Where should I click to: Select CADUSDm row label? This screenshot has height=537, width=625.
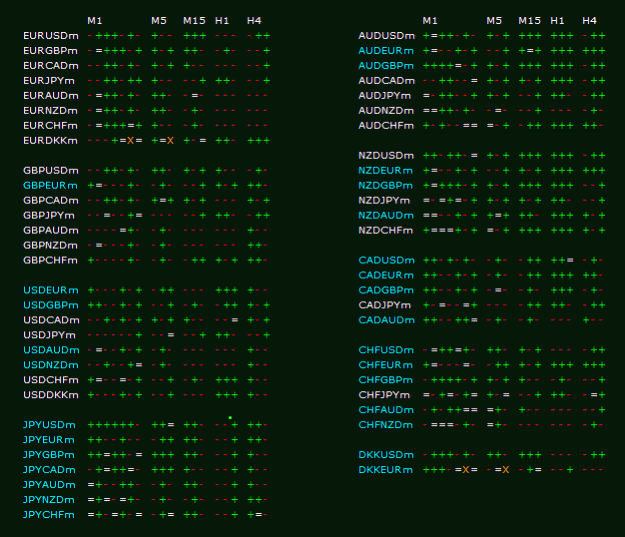(386, 260)
